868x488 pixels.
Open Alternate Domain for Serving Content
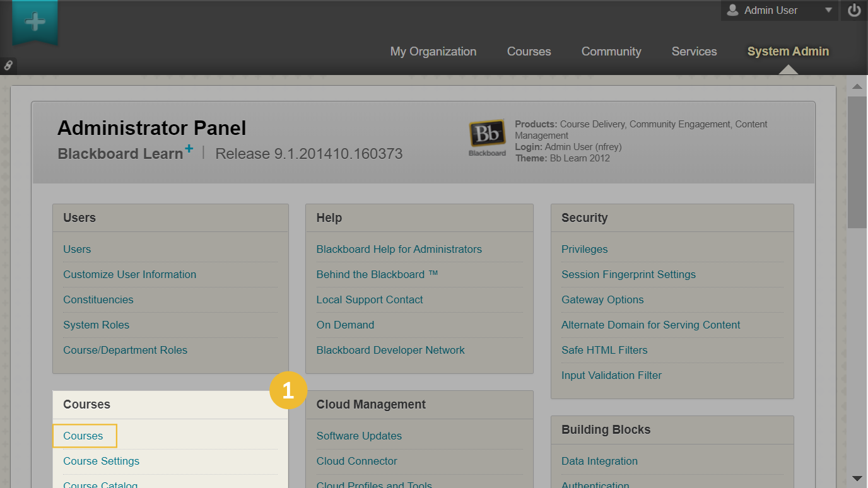pos(651,325)
